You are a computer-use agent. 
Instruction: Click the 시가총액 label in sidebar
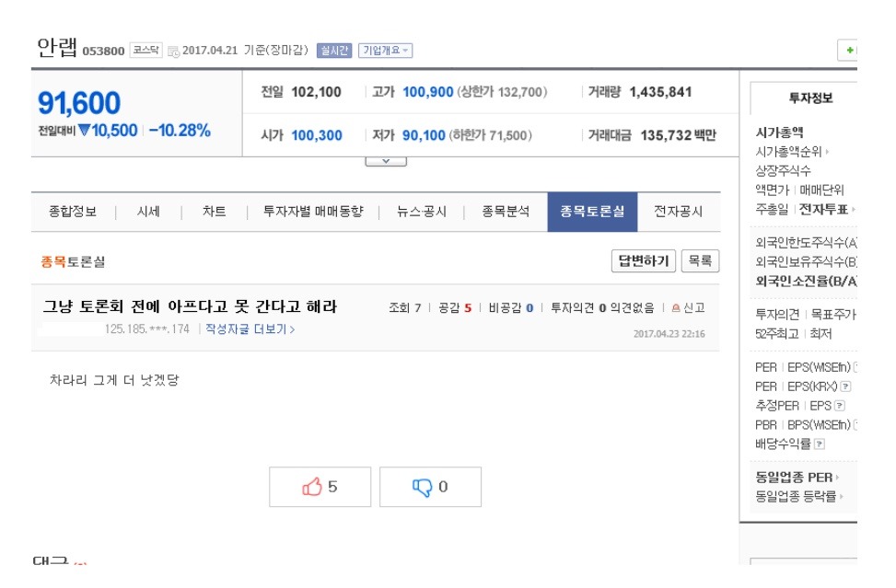(779, 133)
